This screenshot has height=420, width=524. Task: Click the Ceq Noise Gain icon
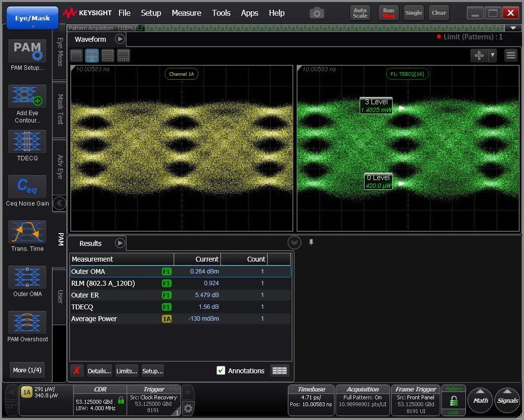click(27, 187)
